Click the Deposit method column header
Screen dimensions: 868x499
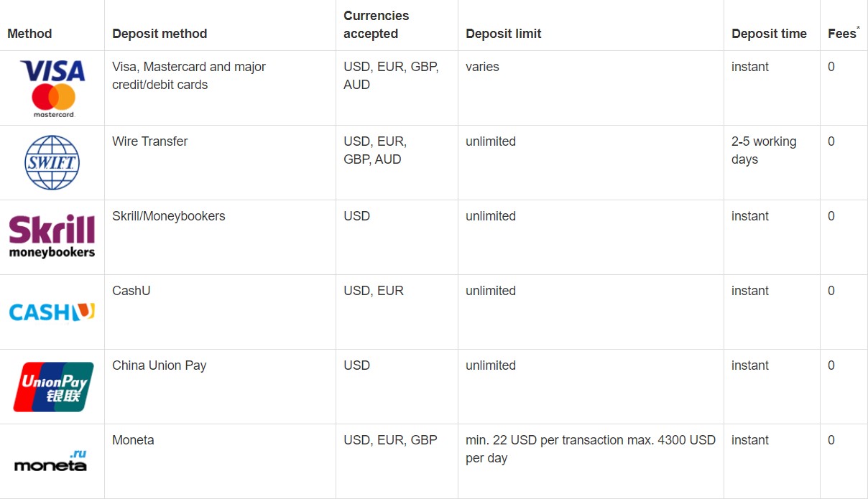(160, 34)
